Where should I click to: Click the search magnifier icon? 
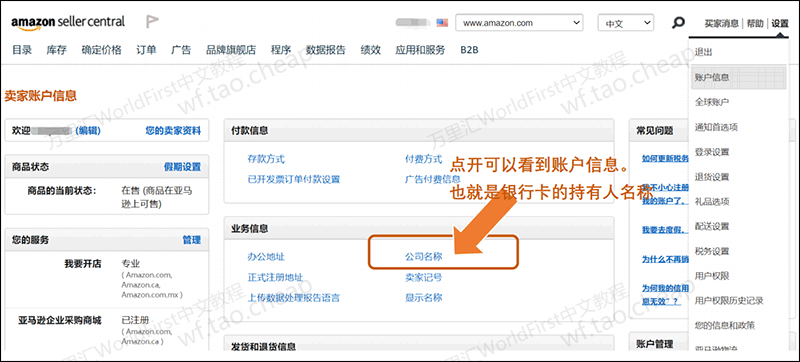point(678,23)
